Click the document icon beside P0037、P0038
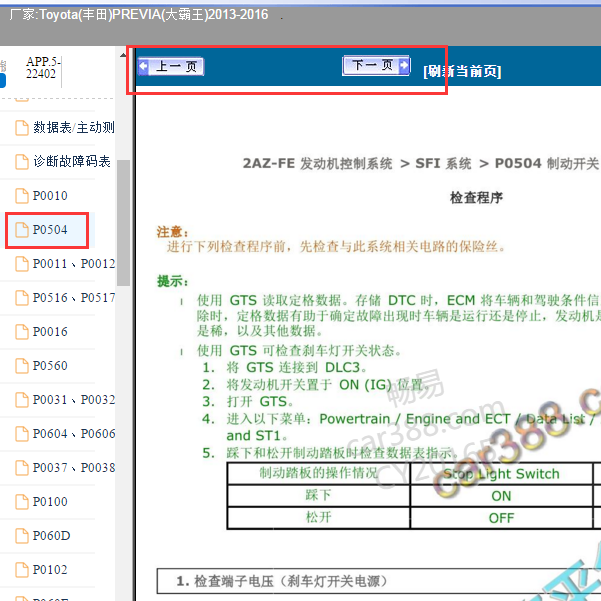The width and height of the screenshot is (601, 601). [22, 468]
